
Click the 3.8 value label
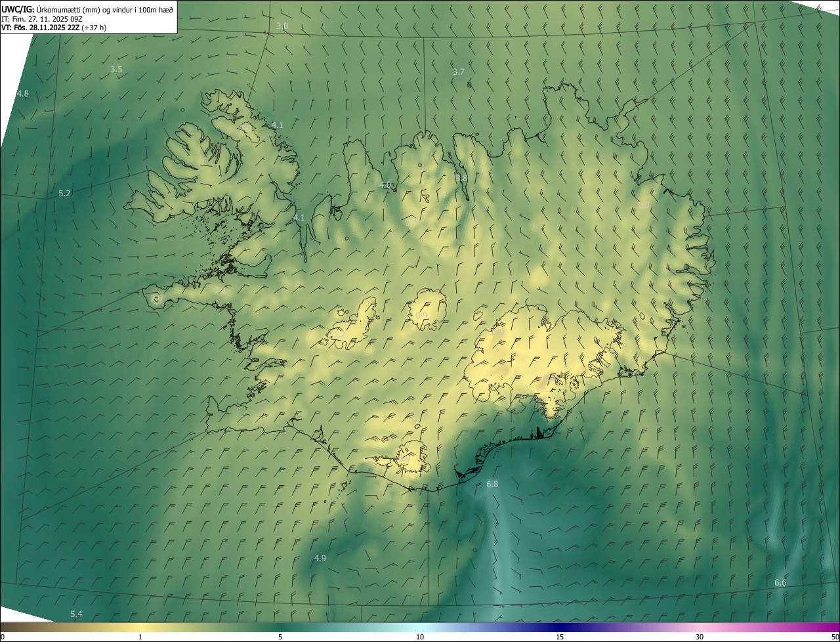[462, 178]
